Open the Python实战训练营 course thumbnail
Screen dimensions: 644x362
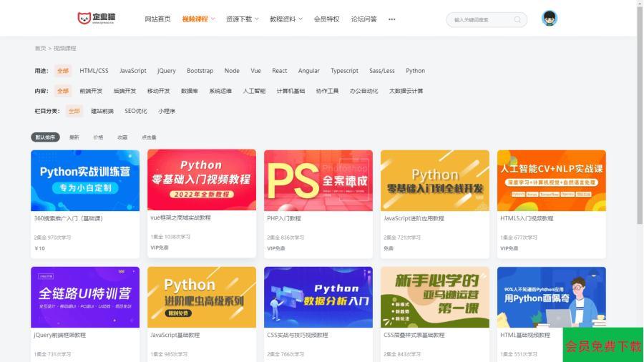pyautogui.click(x=85, y=180)
